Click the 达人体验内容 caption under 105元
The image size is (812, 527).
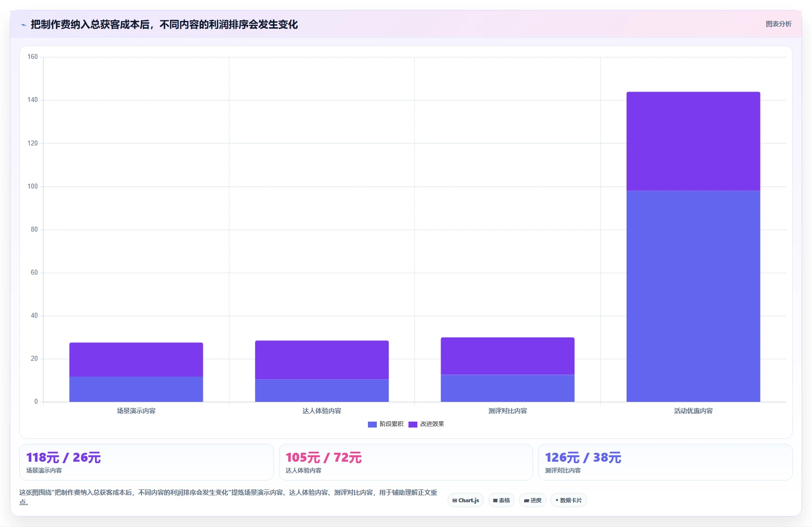click(x=304, y=471)
